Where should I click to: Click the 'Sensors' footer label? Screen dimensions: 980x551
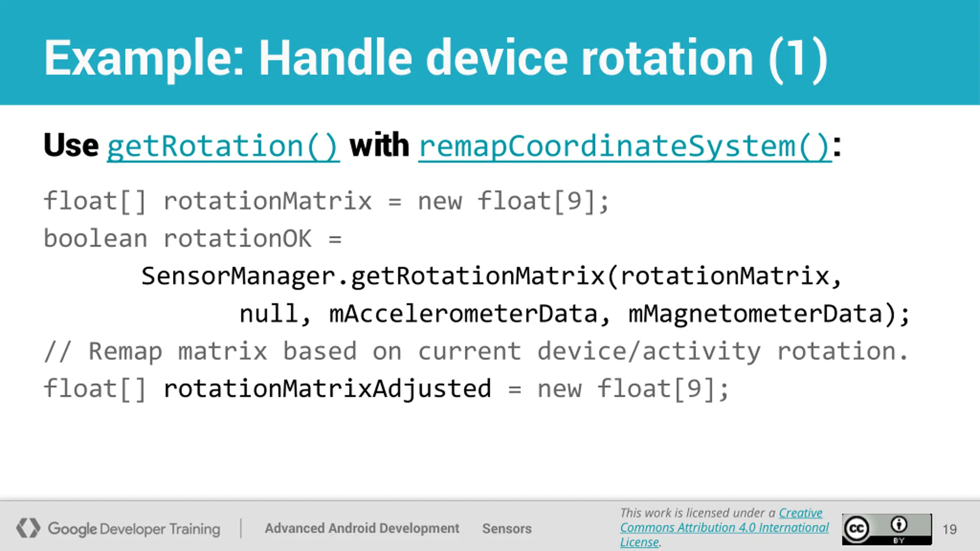[x=507, y=528]
